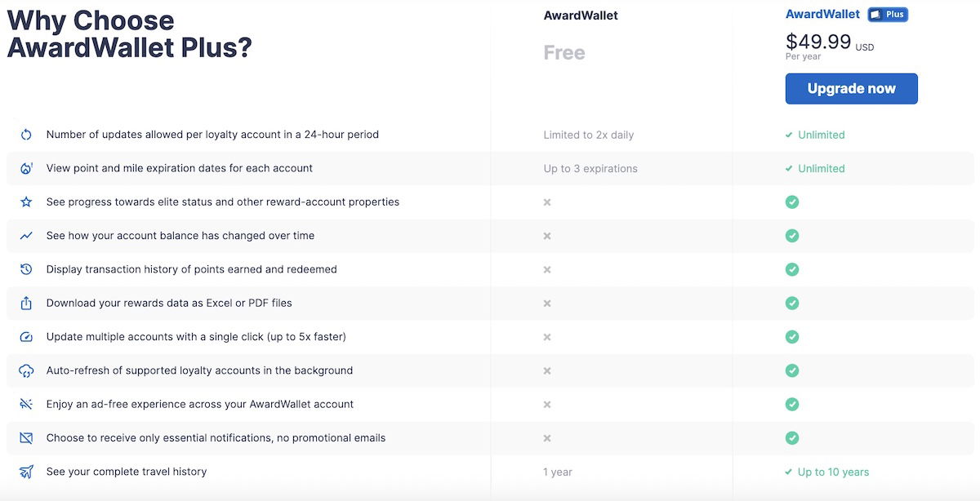Viewport: 980px width, 501px height.
Task: Click the free plan X for transaction history
Action: pos(547,269)
